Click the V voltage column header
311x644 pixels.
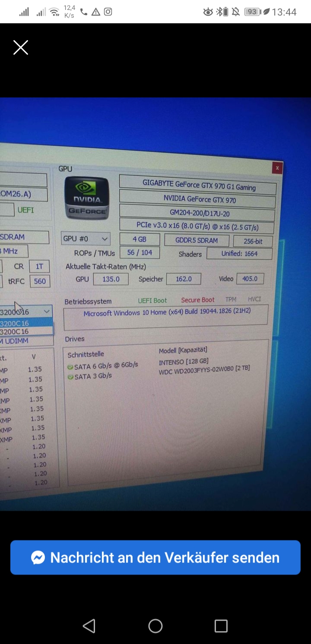34,356
